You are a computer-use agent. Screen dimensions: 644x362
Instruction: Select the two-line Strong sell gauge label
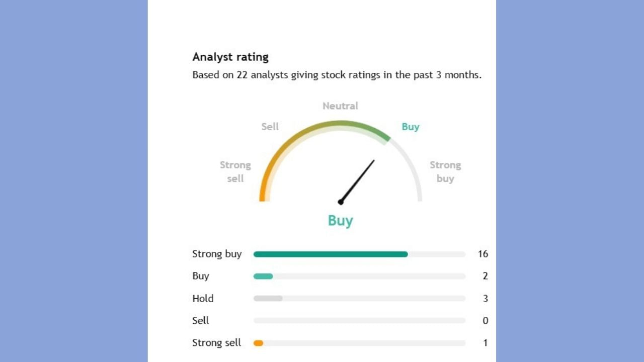click(235, 171)
